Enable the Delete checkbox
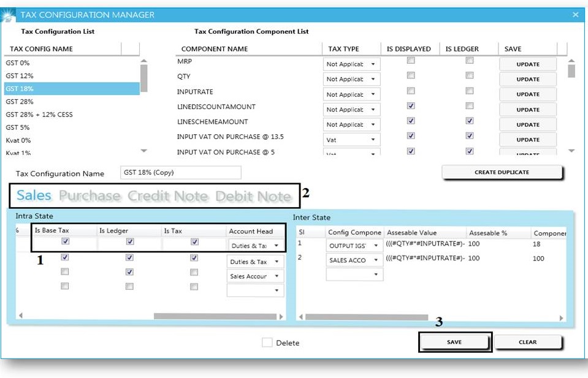The height and width of the screenshot is (378, 588). pos(268,342)
